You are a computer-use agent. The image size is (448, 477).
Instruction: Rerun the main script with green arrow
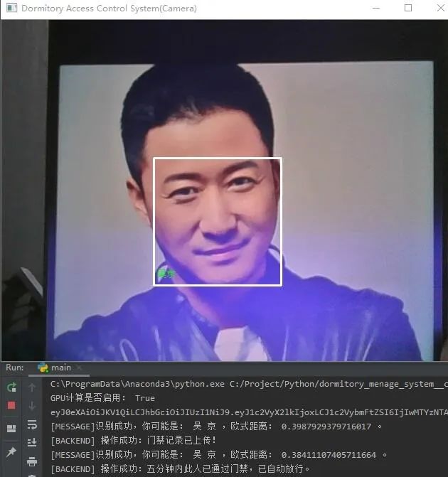pos(11,387)
